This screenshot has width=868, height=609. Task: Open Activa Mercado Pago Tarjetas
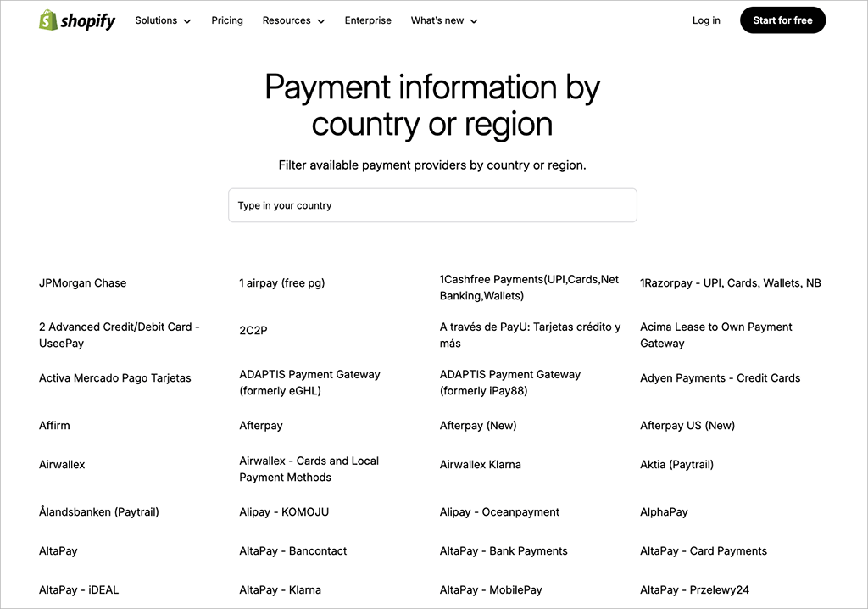[114, 378]
